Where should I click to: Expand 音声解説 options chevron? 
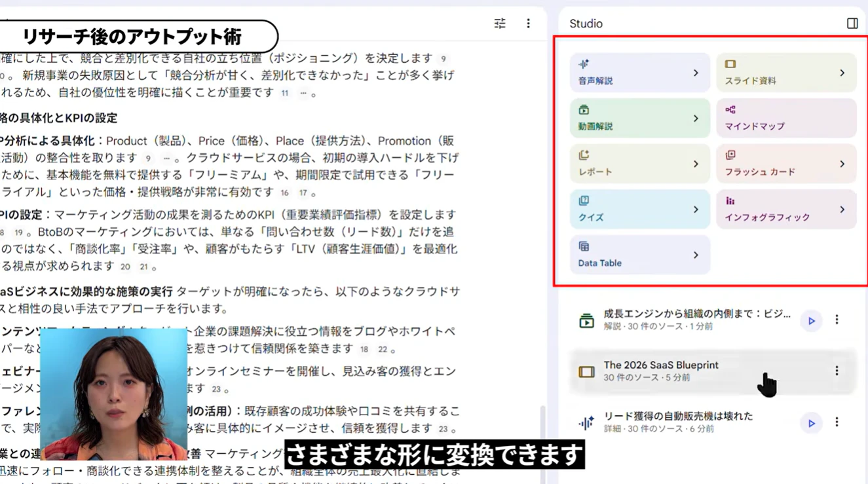pyautogui.click(x=696, y=73)
